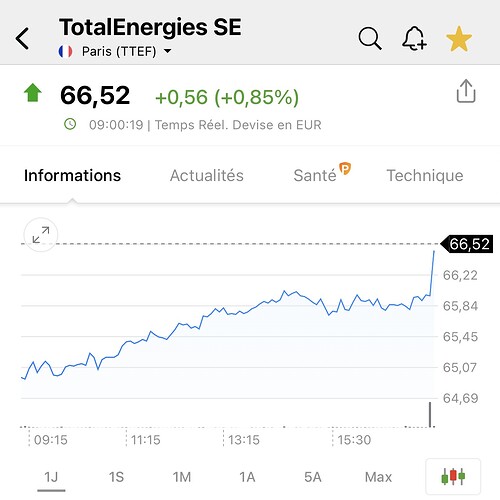Show the Max period chart
This screenshot has height=500, width=500.
pos(378,477)
